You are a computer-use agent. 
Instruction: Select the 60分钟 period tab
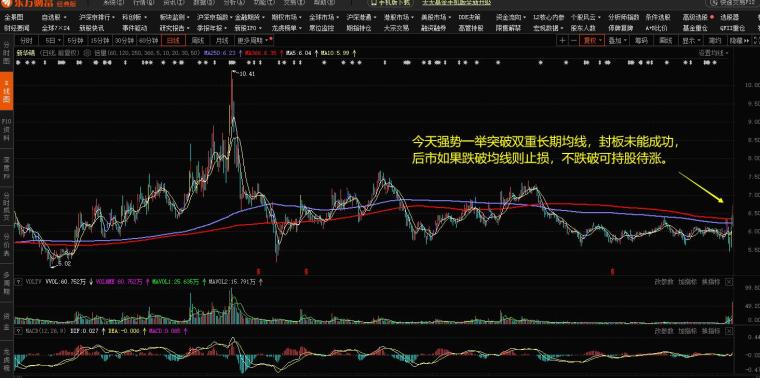(148, 40)
